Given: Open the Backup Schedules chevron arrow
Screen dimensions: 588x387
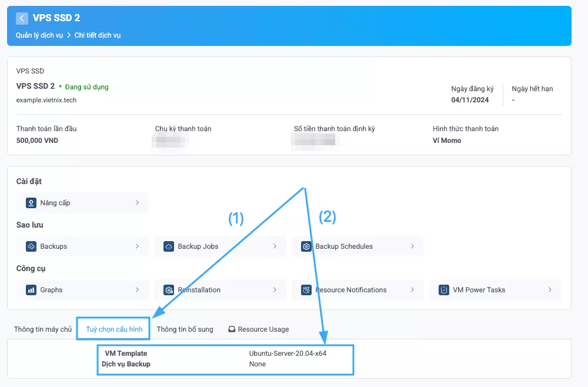Looking at the screenshot, I should 412,246.
